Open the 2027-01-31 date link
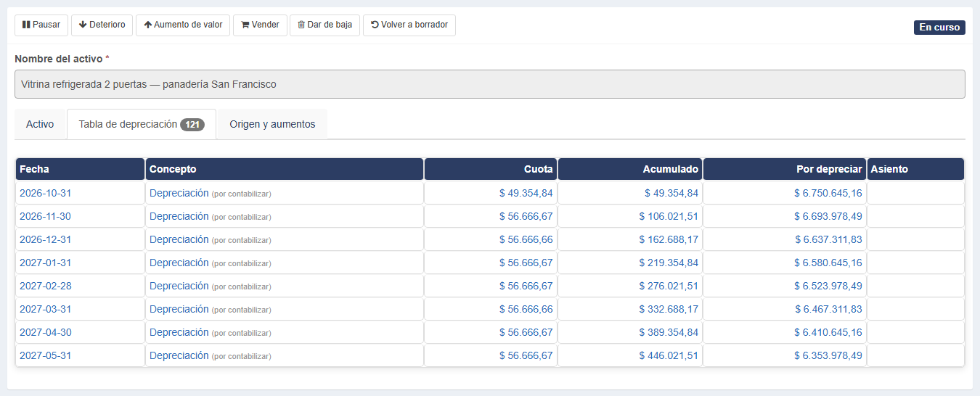This screenshot has width=980, height=396. pyautogui.click(x=45, y=263)
